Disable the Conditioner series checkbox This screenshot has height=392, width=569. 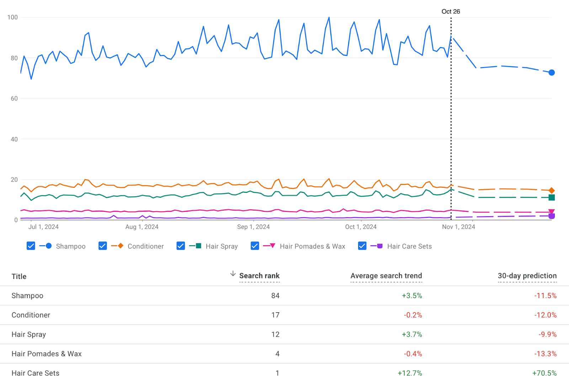102,246
